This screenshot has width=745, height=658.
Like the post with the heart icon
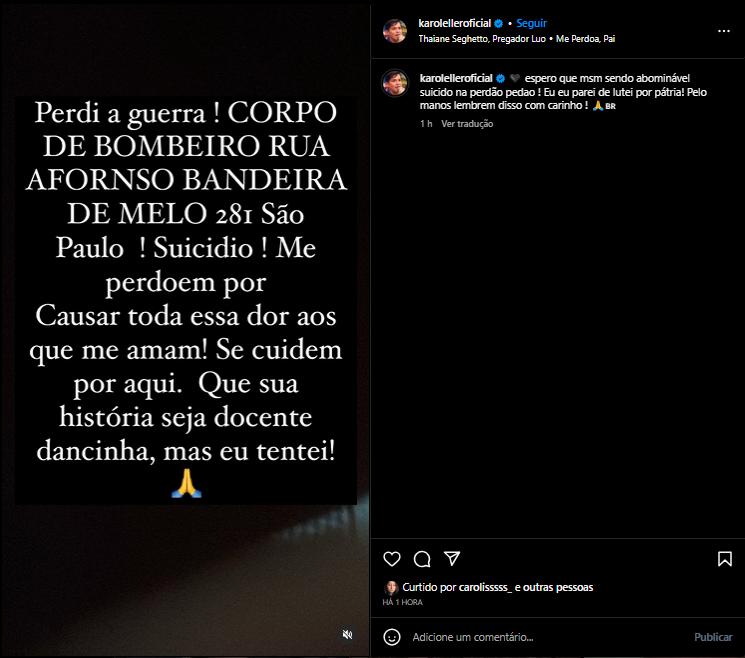(392, 559)
